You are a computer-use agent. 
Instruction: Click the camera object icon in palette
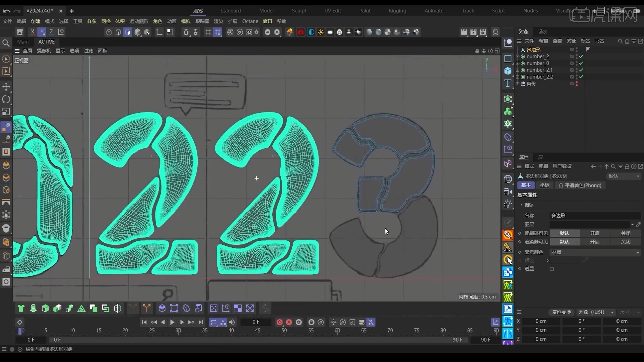coord(508,192)
